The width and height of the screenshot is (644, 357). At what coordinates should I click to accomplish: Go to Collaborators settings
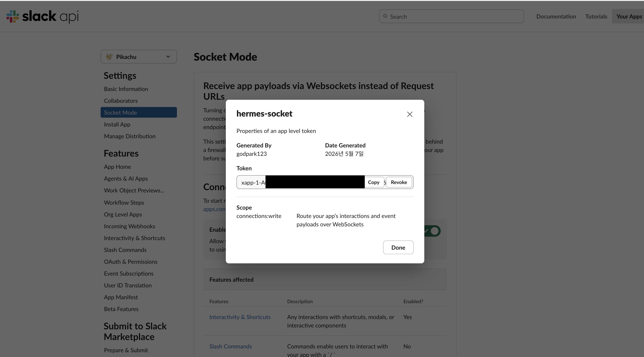(x=121, y=101)
